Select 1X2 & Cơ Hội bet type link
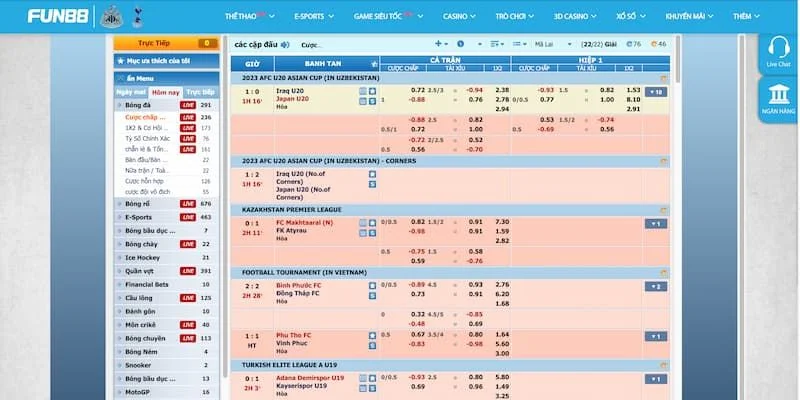Image resolution: width=800 pixels, height=400 pixels. coord(145,127)
